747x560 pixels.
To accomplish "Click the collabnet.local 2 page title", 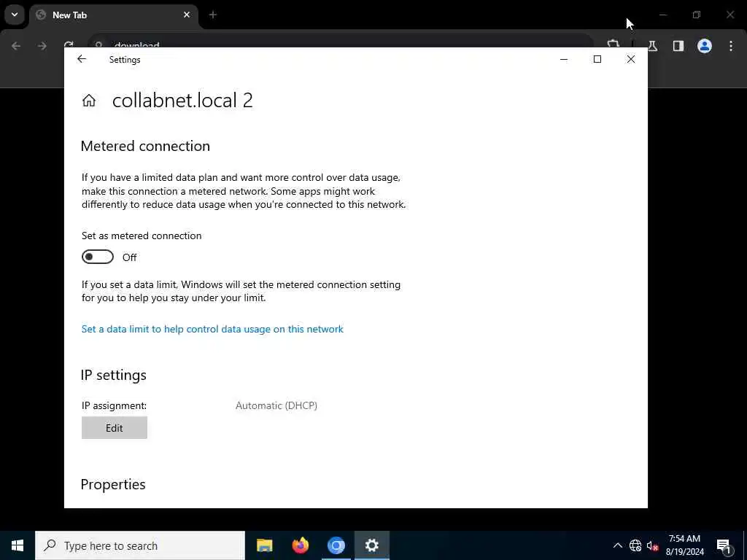I will [182, 101].
